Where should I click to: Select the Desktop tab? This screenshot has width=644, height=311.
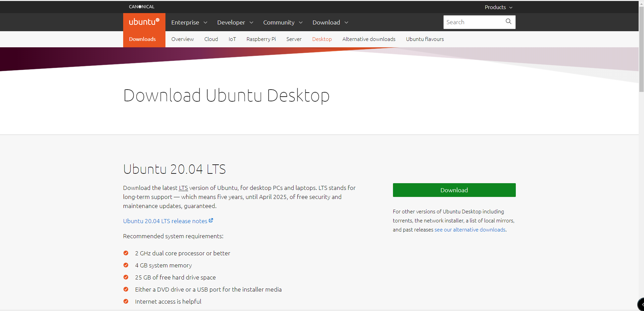click(x=322, y=39)
